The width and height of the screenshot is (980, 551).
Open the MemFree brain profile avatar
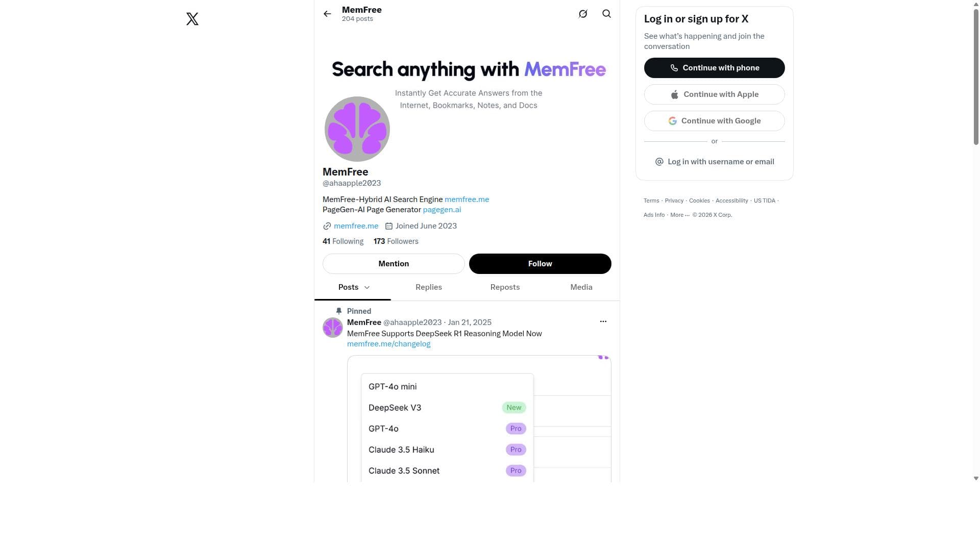point(357,129)
